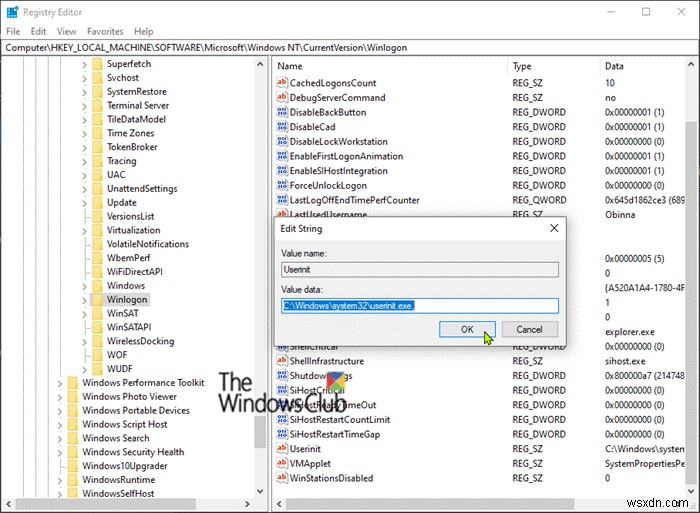The image size is (700, 513).
Task: Click the VMApplet string value icon
Action: [x=282, y=463]
